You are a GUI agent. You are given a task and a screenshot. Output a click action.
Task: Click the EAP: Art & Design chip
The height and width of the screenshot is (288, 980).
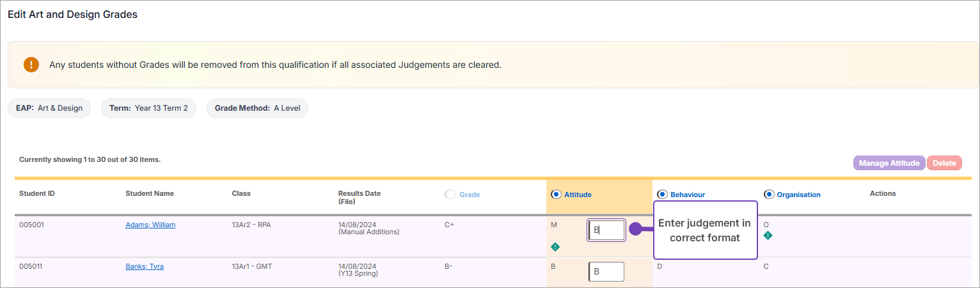[49, 108]
